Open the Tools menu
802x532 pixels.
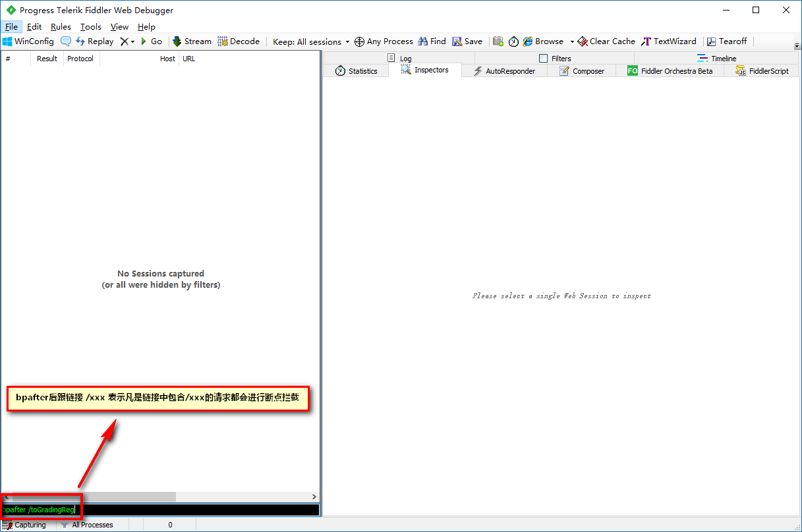point(91,27)
